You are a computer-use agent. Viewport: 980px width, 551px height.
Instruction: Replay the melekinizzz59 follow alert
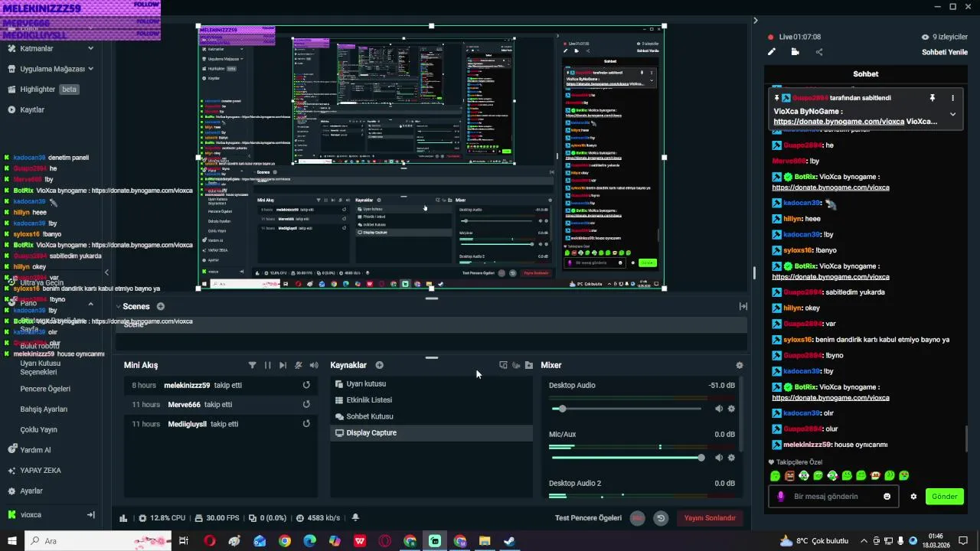click(306, 385)
